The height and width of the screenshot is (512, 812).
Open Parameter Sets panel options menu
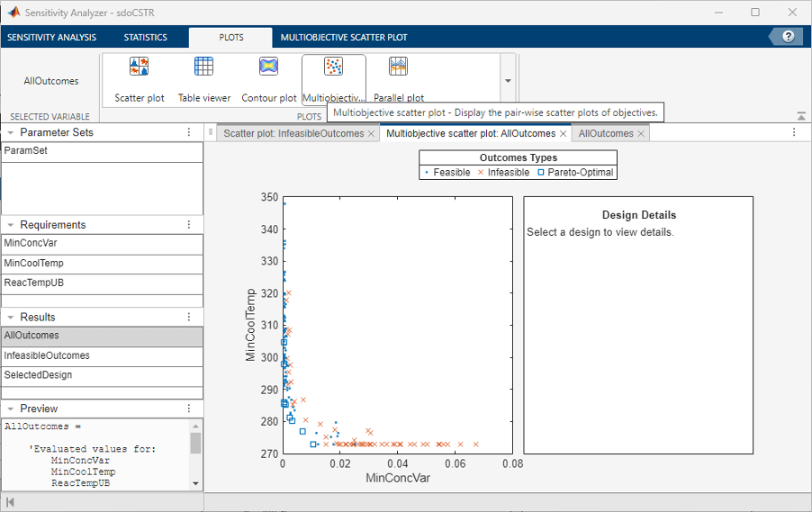pyautogui.click(x=189, y=132)
